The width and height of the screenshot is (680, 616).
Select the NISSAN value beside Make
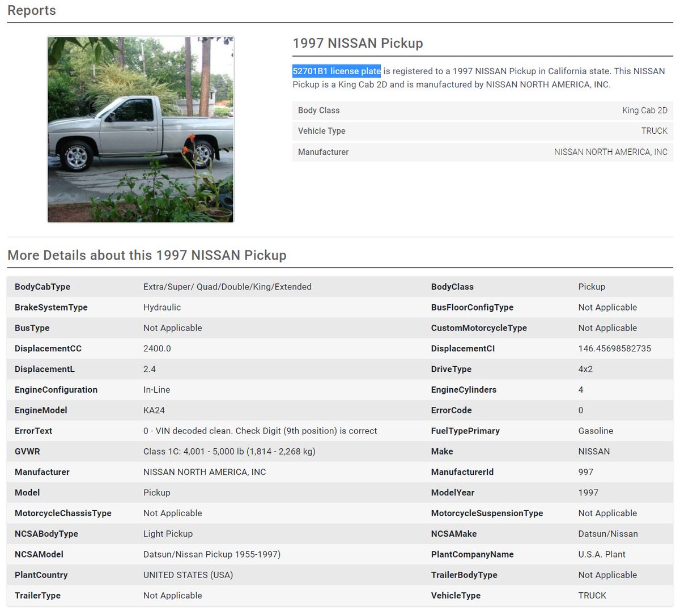(x=594, y=452)
